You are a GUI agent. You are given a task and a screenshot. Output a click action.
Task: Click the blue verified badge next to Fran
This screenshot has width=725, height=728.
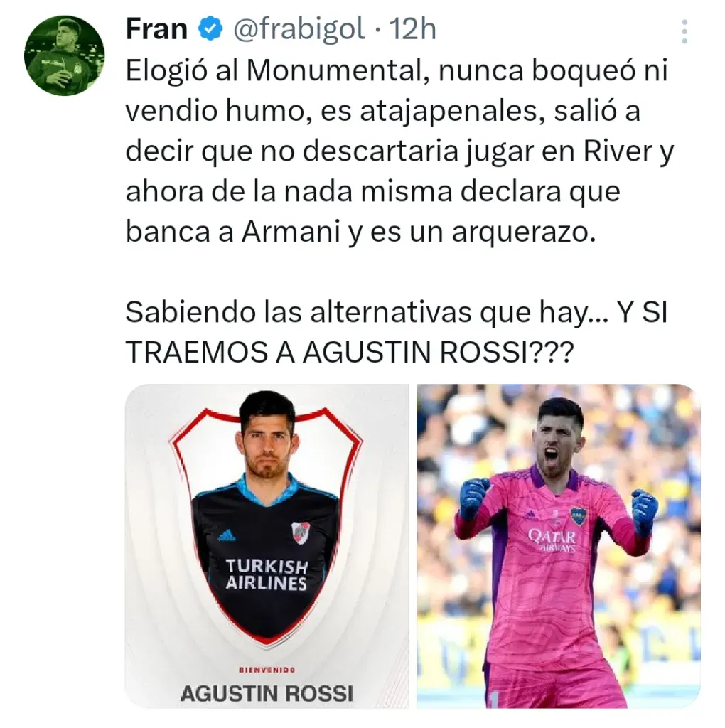[210, 28]
